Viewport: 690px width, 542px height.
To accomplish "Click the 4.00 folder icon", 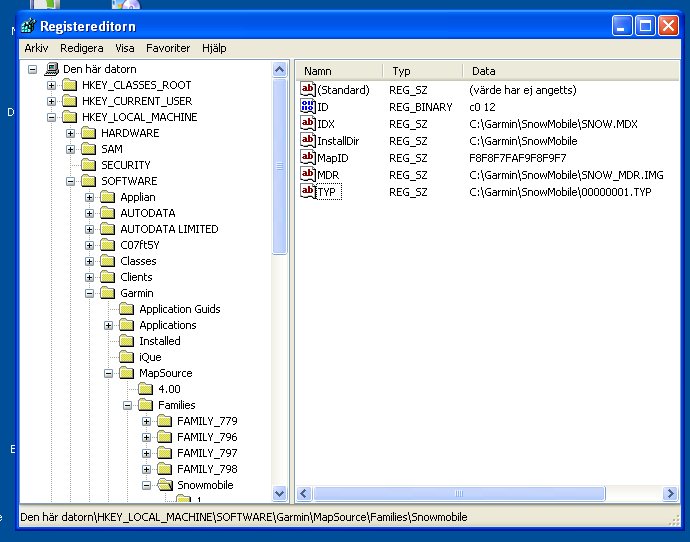I will [145, 389].
